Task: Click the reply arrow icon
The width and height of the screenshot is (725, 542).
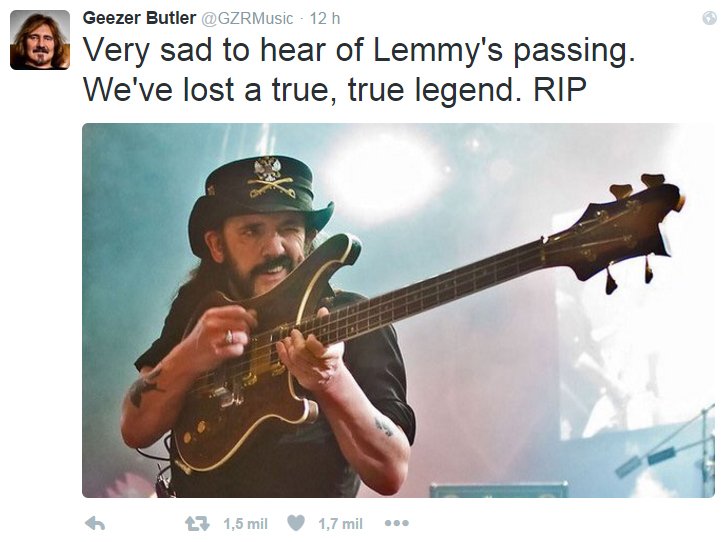Action: click(x=95, y=524)
